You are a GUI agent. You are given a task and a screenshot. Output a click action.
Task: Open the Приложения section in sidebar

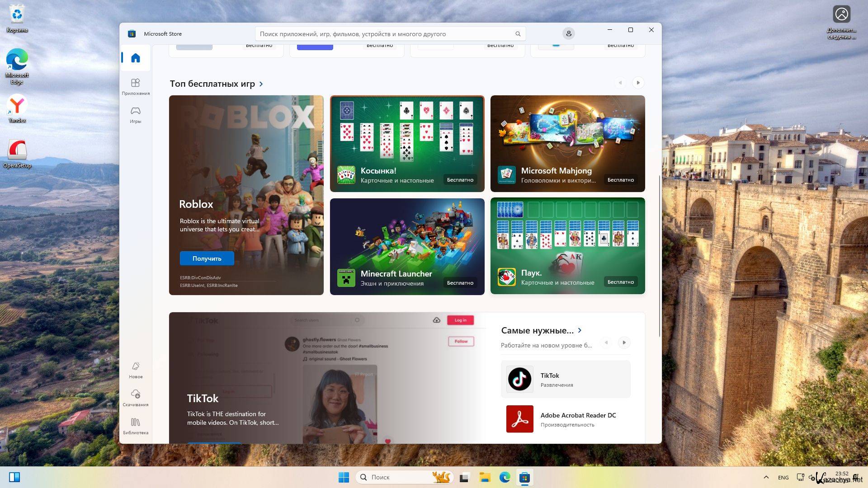coord(135,86)
